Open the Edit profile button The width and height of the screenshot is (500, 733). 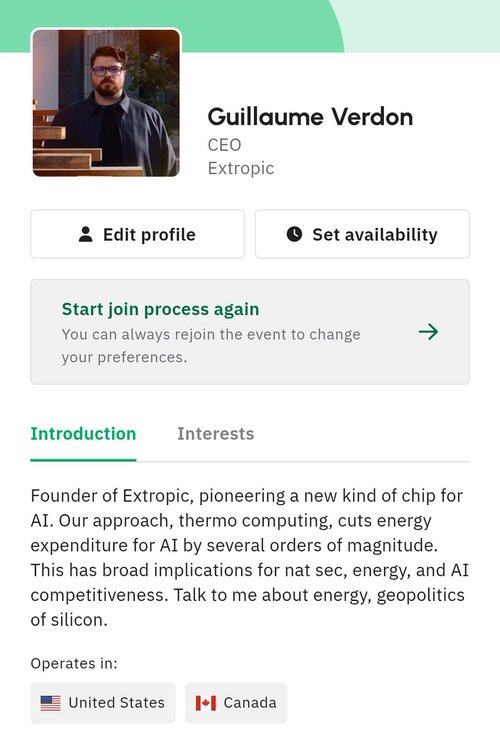[137, 234]
